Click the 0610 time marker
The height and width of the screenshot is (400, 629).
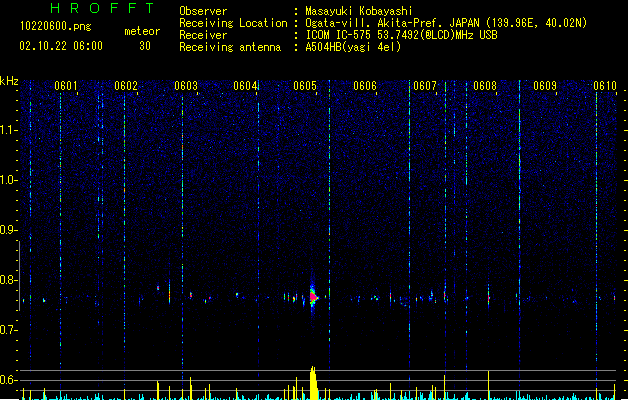tap(605, 86)
